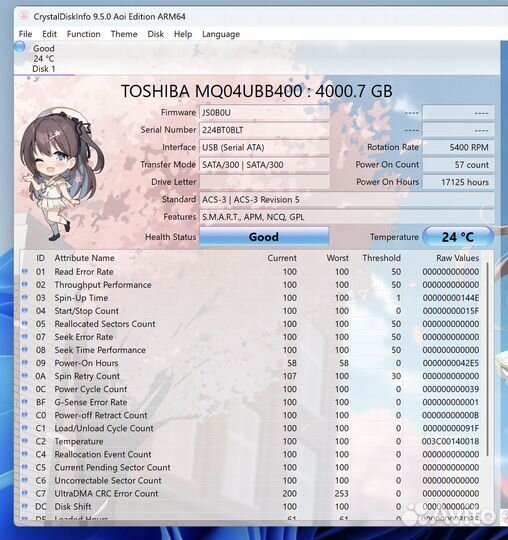Open the File menu

[25, 34]
